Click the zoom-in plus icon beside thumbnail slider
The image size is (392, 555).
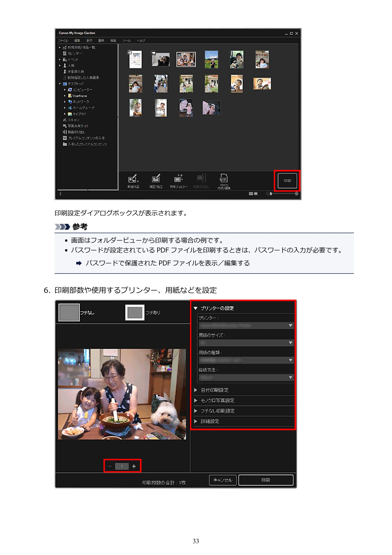coord(297,194)
